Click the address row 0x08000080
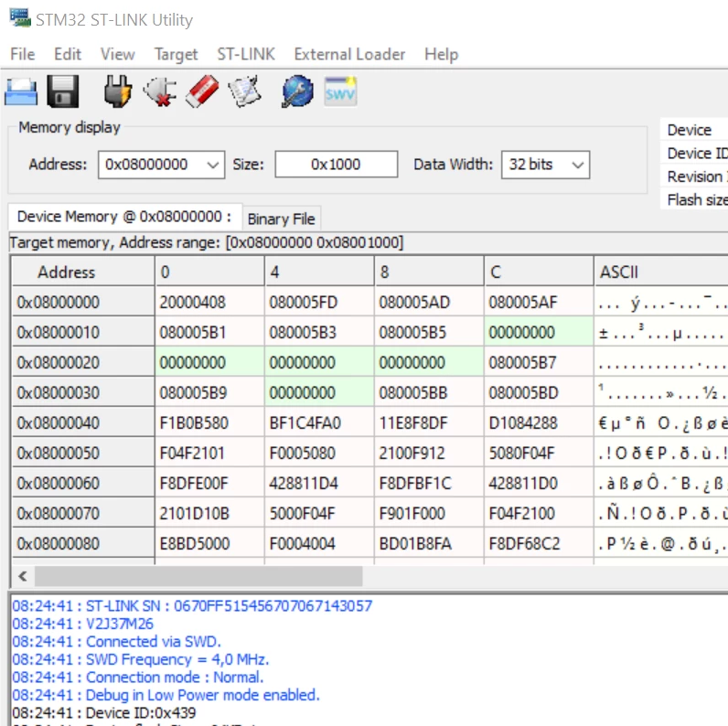The width and height of the screenshot is (728, 726). coord(83,543)
